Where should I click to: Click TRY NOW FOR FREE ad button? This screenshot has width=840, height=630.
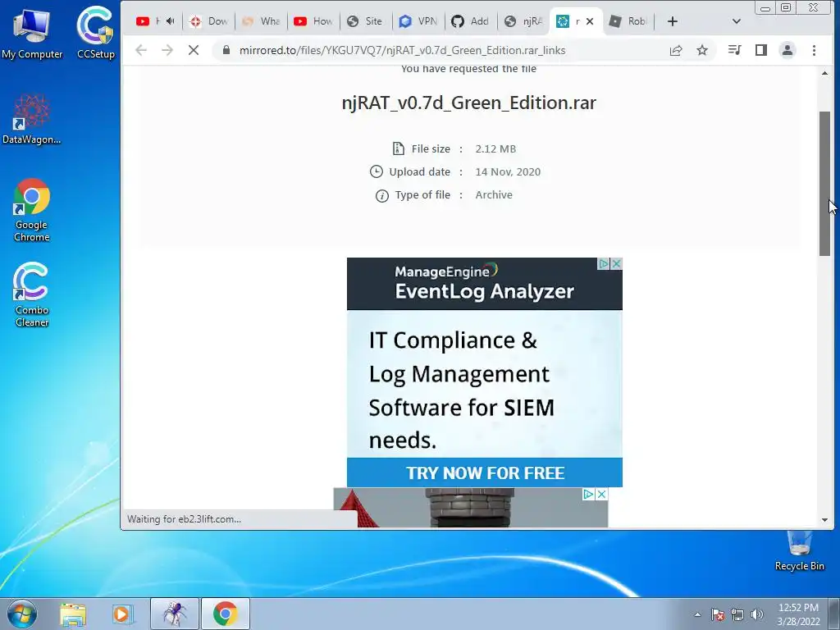coord(485,473)
